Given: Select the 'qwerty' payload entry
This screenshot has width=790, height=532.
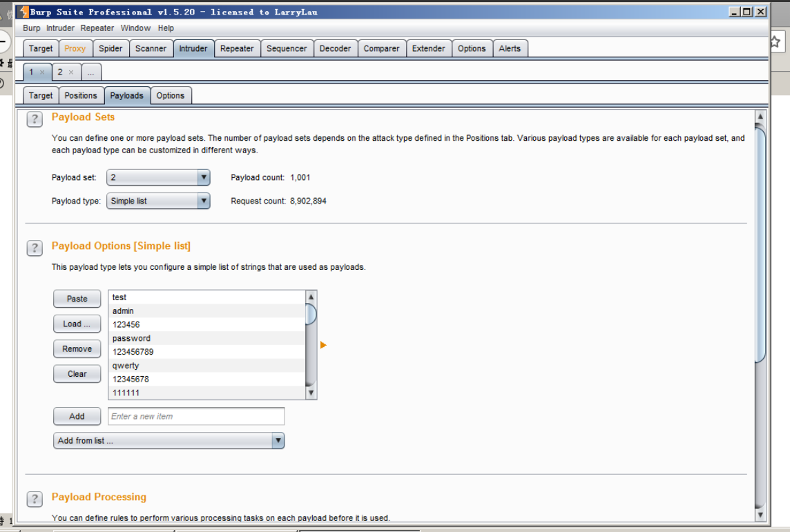Looking at the screenshot, I should (207, 366).
